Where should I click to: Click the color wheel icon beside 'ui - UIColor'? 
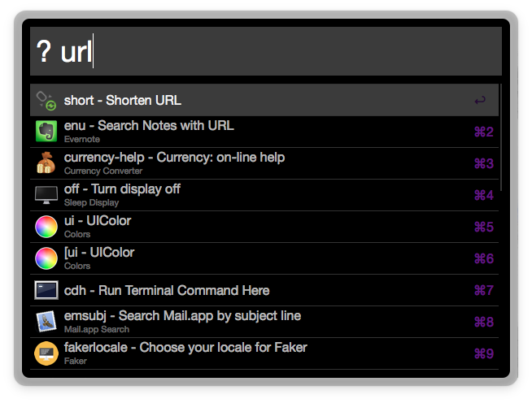point(46,227)
